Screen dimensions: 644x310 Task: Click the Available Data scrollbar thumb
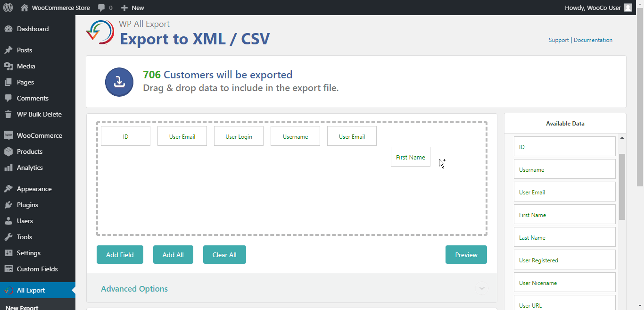(x=622, y=186)
